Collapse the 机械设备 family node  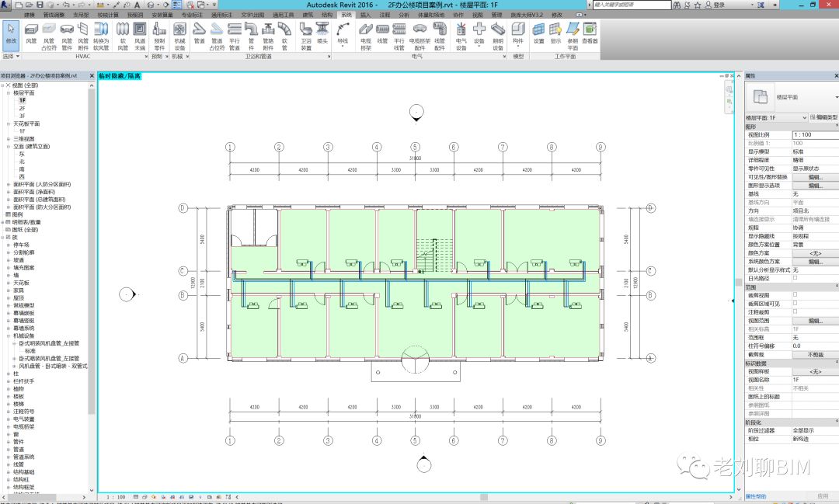pos(9,336)
